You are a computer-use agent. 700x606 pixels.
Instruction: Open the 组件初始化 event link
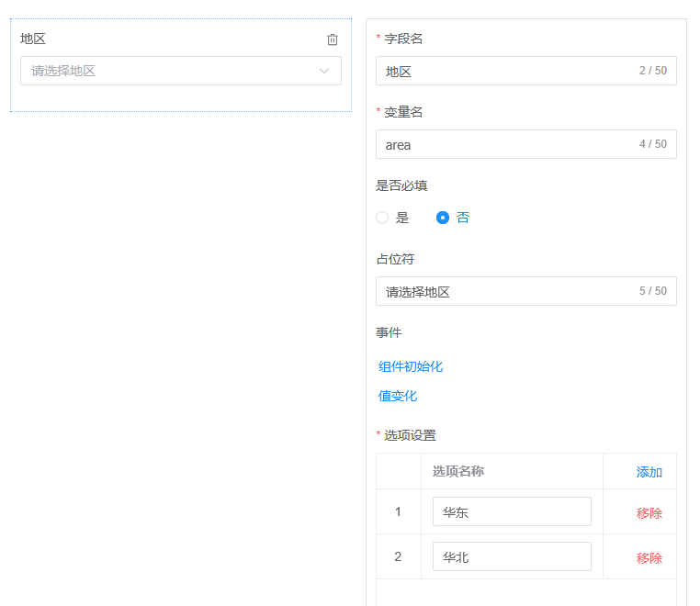pos(411,366)
